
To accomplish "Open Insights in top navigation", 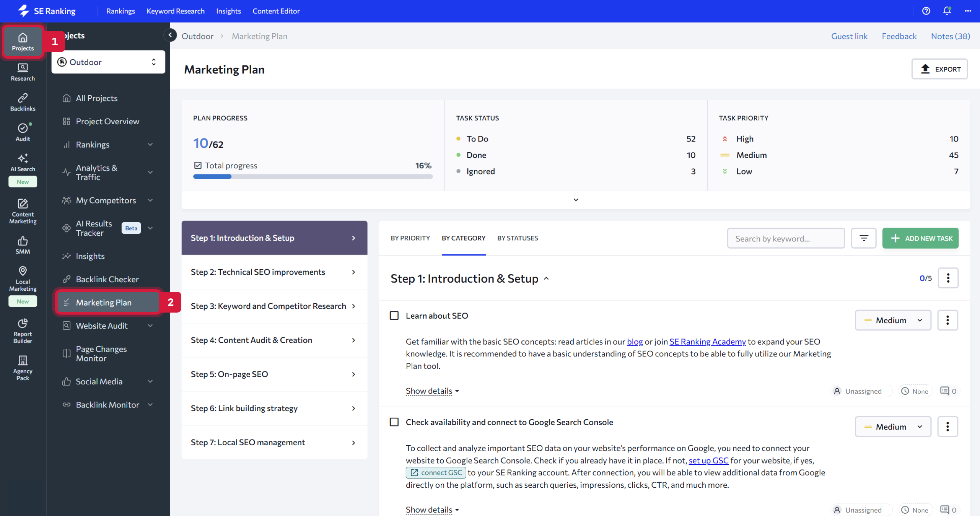I will (228, 11).
